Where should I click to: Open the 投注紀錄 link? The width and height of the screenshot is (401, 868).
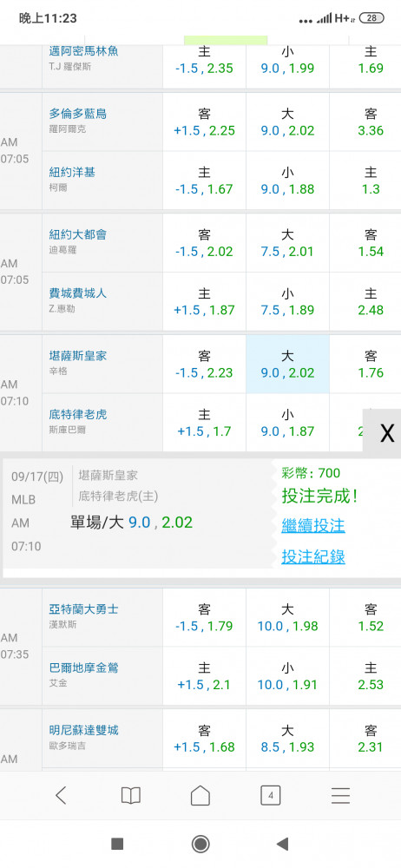click(x=313, y=556)
